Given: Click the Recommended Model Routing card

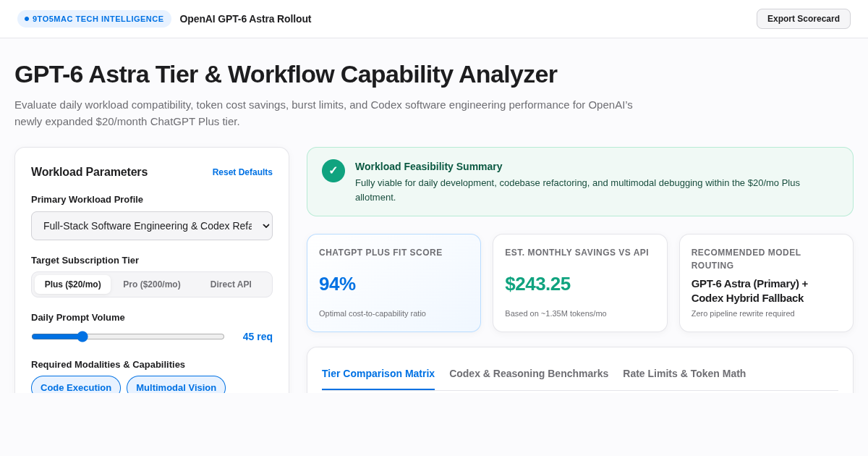Looking at the screenshot, I should pyautogui.click(x=766, y=283).
